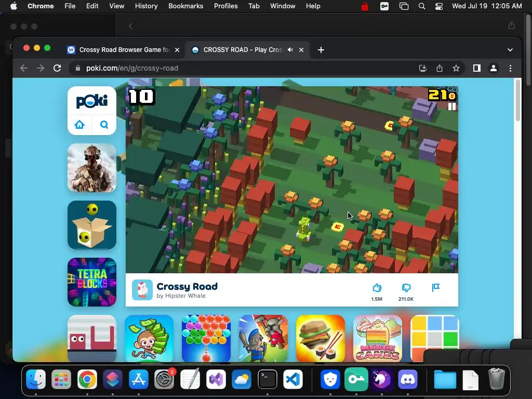Open Chrome profile avatar menu
The width and height of the screenshot is (532, 399).
click(494, 68)
